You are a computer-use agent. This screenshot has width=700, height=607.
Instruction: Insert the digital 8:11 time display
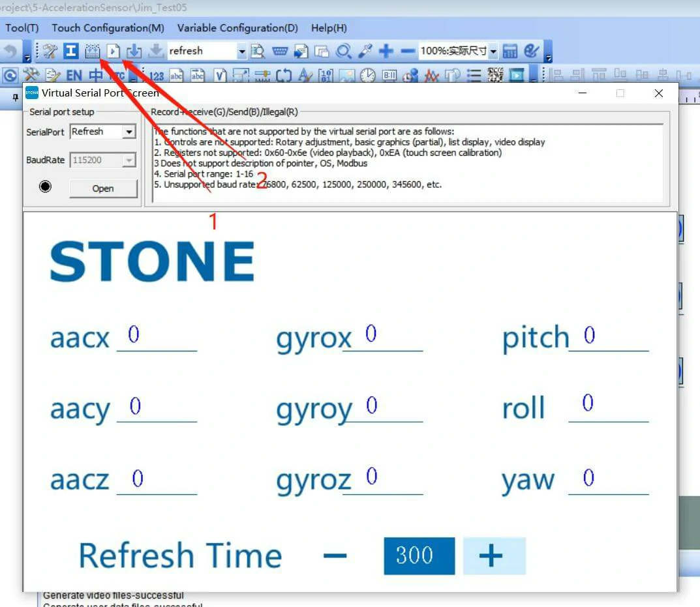[x=389, y=76]
